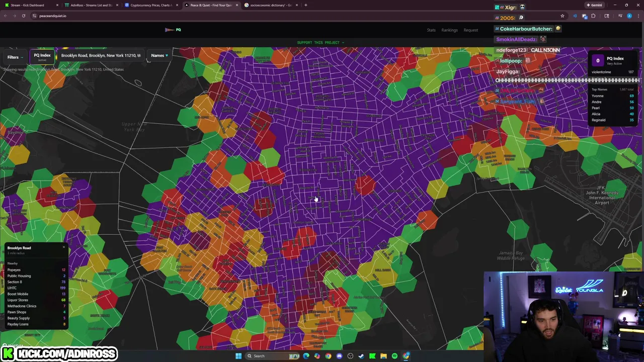This screenshot has height=362, width=644.
Task: Click the purple PQ Index score box
Action: click(x=598, y=60)
